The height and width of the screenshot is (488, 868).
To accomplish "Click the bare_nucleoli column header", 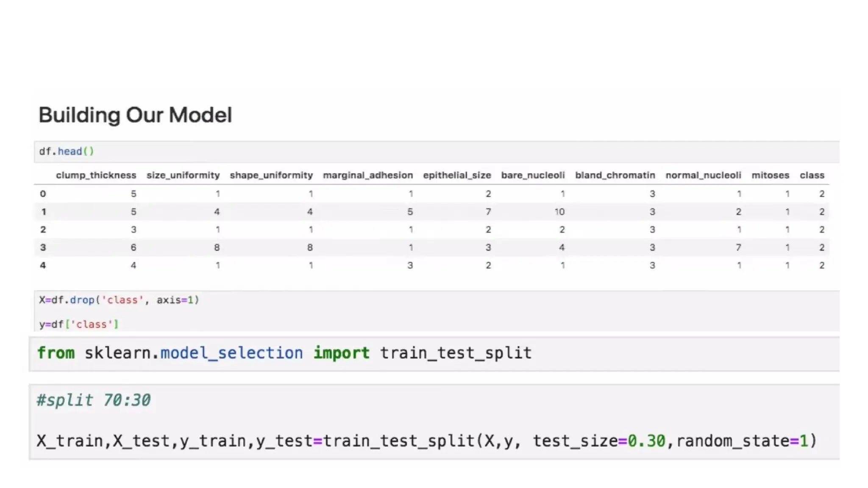I will coord(533,175).
